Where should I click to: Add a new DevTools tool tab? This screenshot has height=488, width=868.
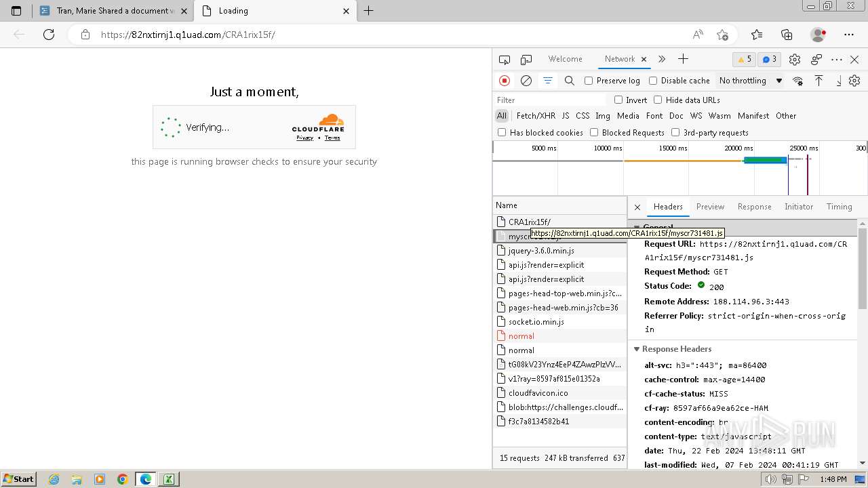pos(683,60)
